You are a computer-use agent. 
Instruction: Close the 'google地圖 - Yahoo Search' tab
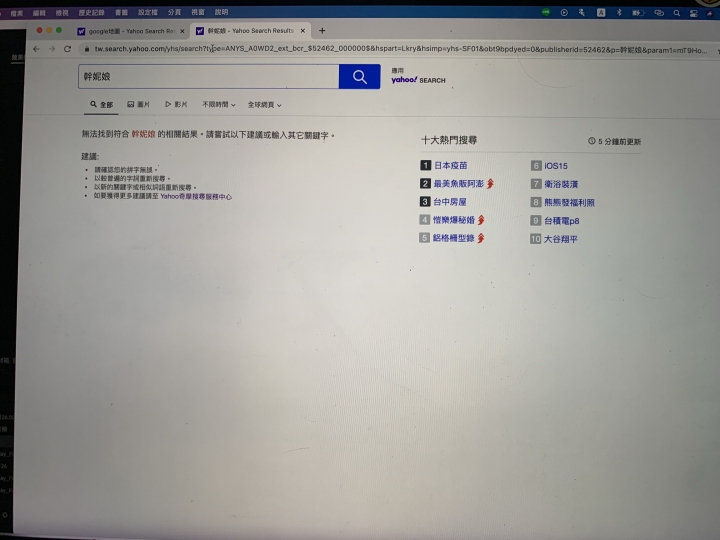point(182,31)
